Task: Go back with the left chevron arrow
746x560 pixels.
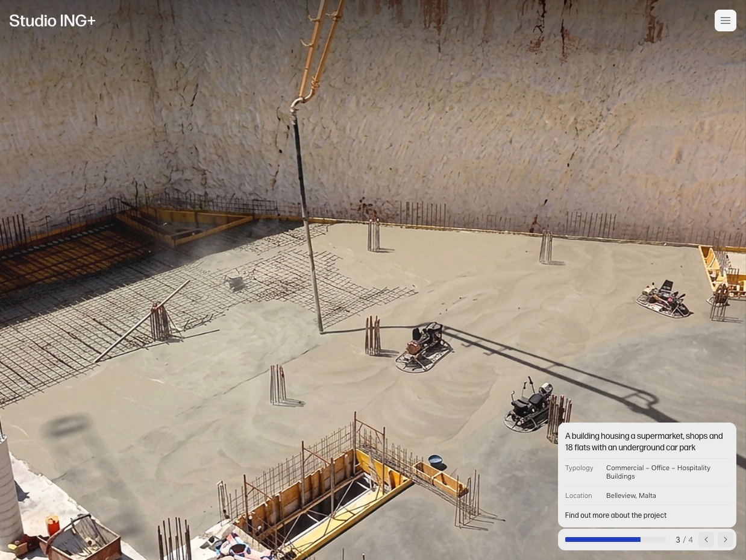Action: [x=706, y=540]
